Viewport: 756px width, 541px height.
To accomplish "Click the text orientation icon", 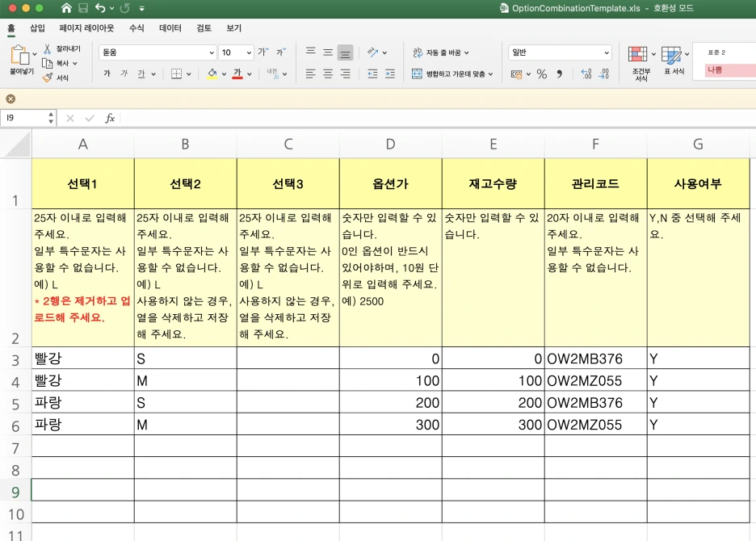I will (x=372, y=52).
